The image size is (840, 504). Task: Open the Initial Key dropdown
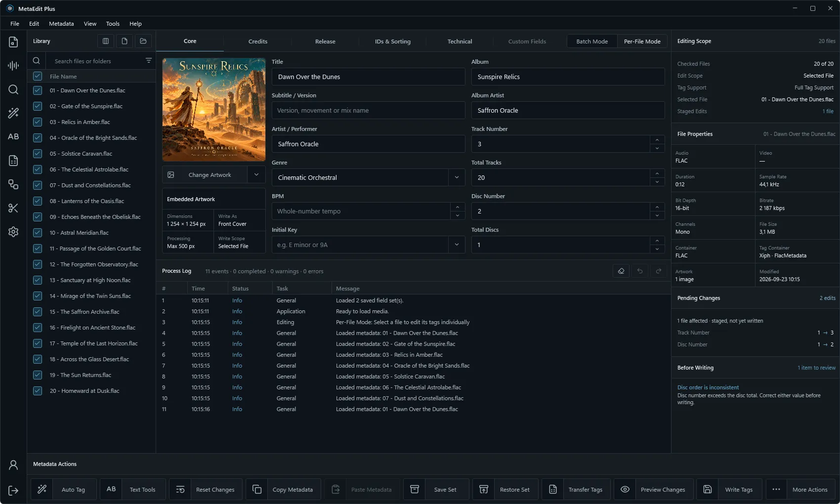pos(457,245)
